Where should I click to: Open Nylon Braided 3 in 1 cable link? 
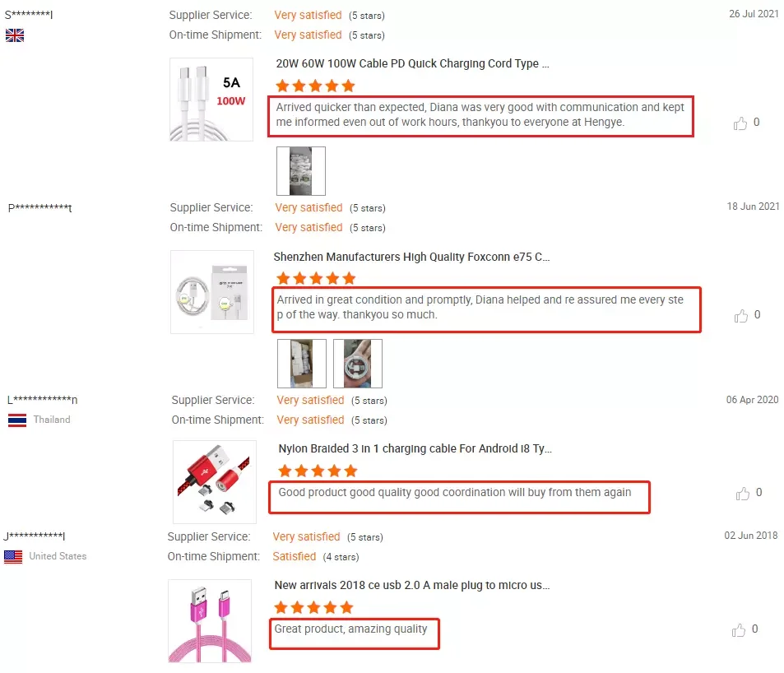pyautogui.click(x=415, y=448)
